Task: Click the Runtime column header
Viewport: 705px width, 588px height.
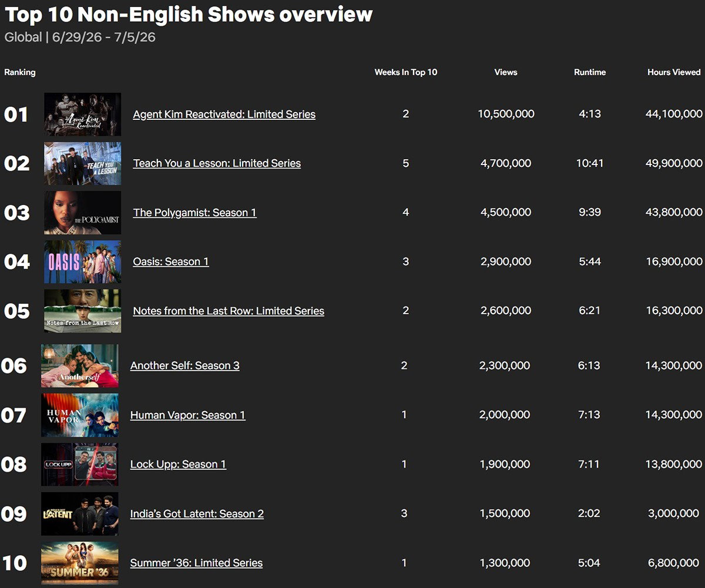Action: (590, 72)
